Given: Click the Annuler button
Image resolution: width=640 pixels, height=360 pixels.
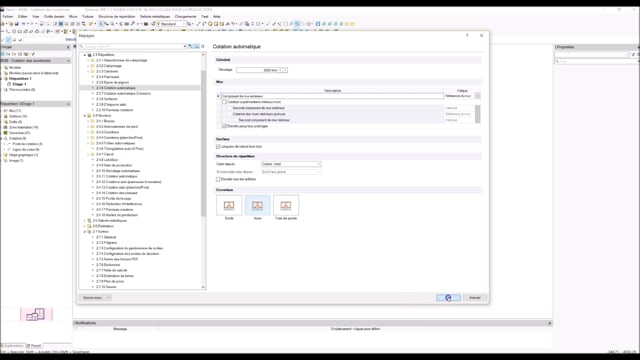Looking at the screenshot, I should [x=475, y=298].
